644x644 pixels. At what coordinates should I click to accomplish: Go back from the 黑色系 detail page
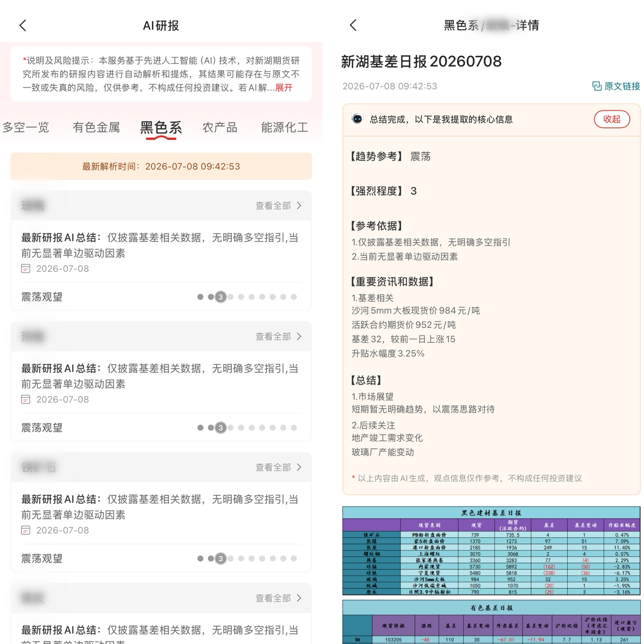click(x=353, y=25)
